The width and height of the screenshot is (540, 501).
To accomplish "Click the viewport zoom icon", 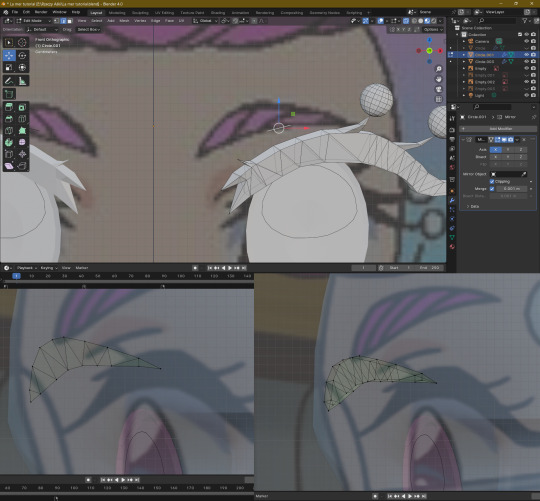I will [x=439, y=69].
